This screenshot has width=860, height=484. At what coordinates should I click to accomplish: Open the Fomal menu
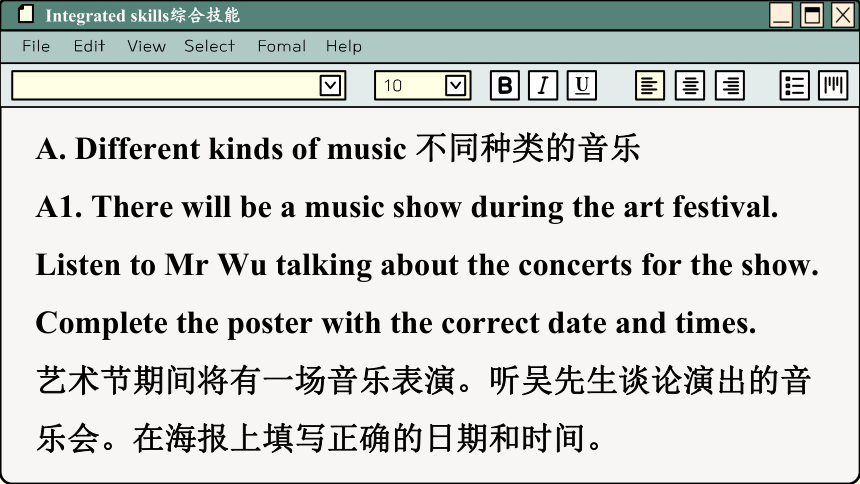pos(282,46)
